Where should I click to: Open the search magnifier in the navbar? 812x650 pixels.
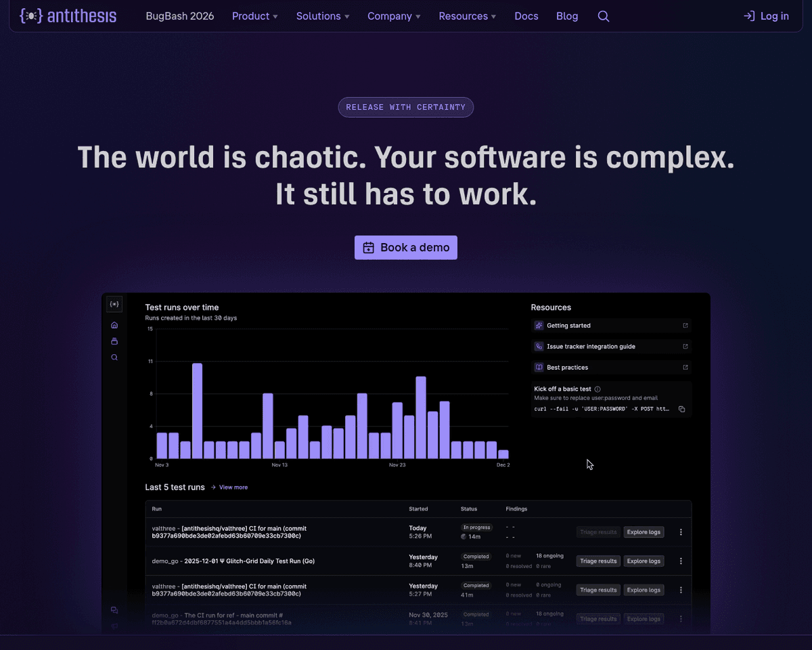tap(604, 16)
